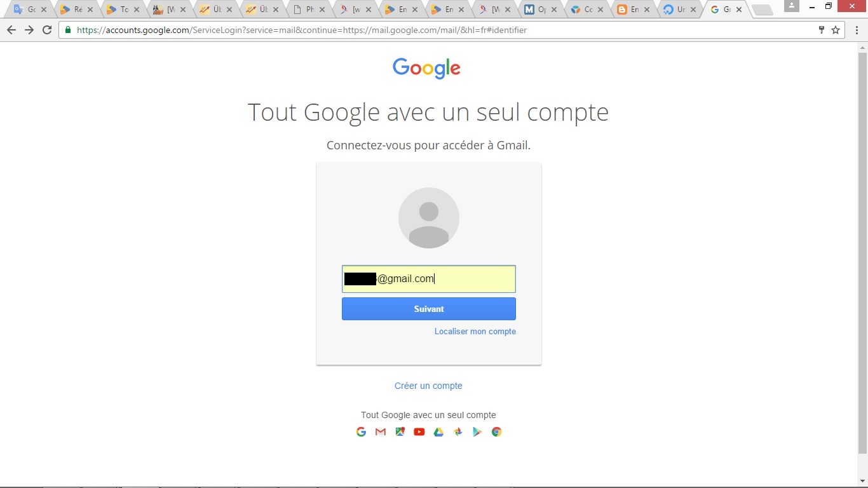
Task: Click the small 'Tout Google avec un seul compte' footer text
Action: point(428,415)
